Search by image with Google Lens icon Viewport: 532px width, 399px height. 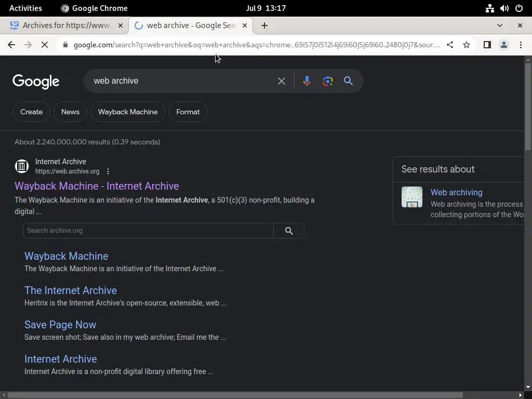(x=328, y=81)
